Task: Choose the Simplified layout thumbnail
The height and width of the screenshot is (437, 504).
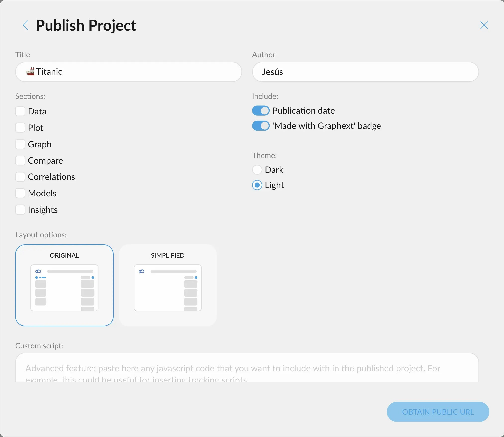Action: point(168,285)
